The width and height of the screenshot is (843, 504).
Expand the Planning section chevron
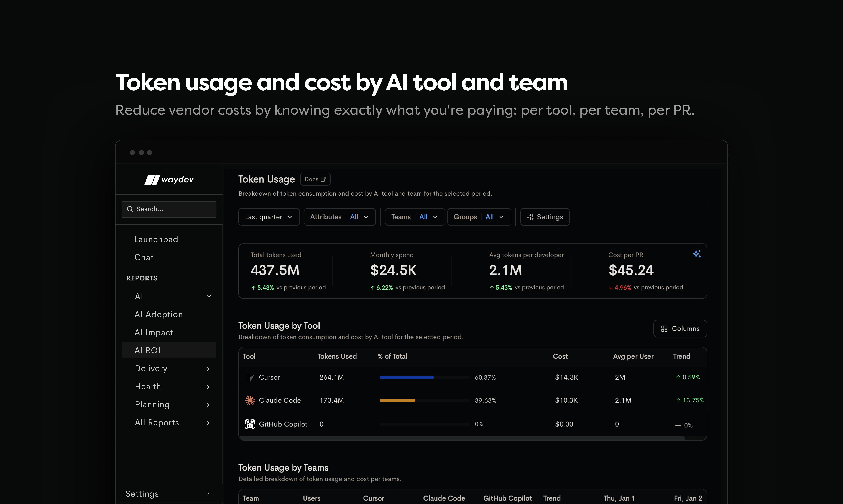pyautogui.click(x=208, y=405)
